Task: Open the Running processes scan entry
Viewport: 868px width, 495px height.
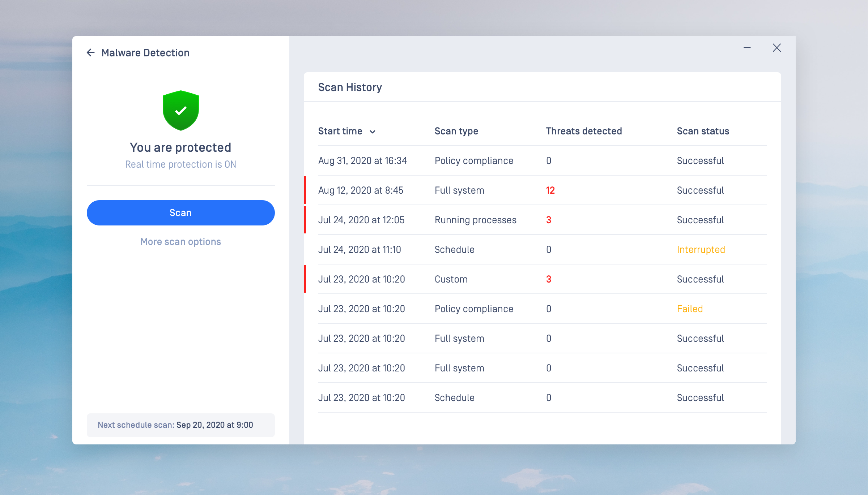Action: pos(475,220)
